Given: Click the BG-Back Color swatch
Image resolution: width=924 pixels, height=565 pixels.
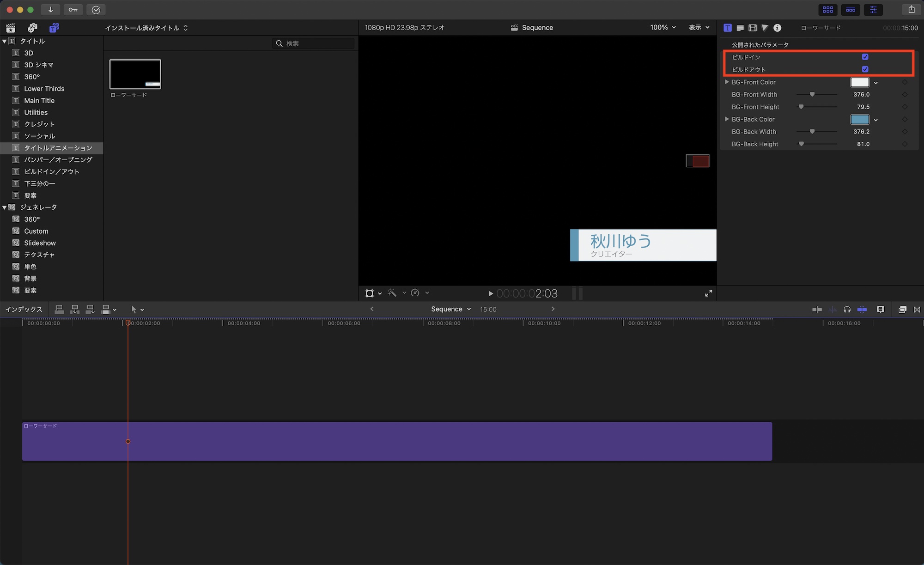Looking at the screenshot, I should pos(859,119).
